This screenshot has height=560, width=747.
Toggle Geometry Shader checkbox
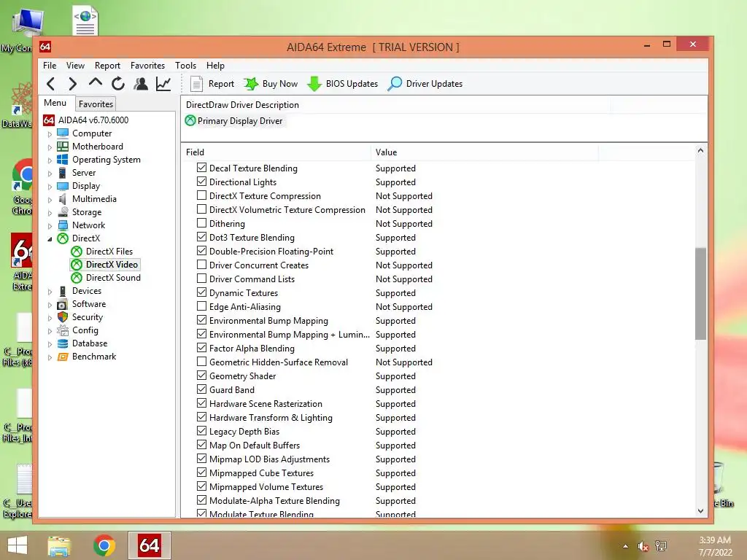201,376
